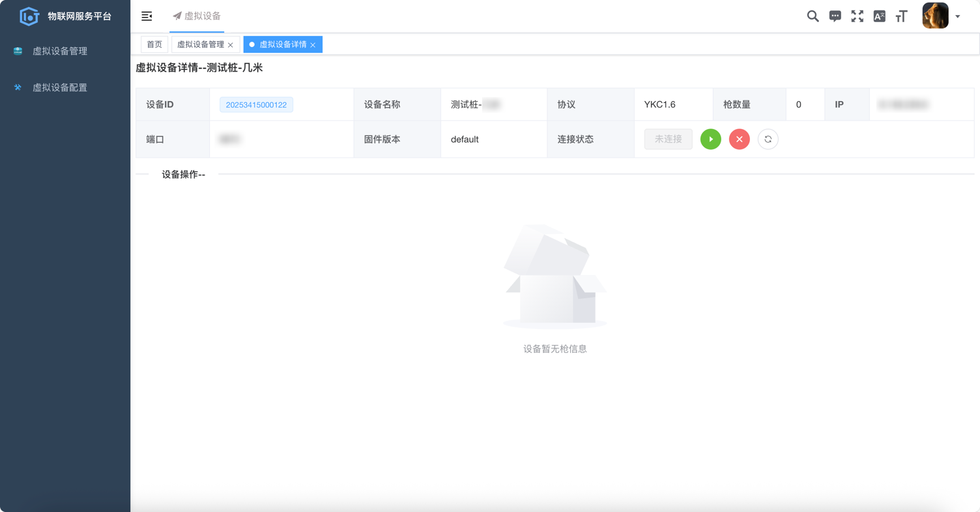The height and width of the screenshot is (512, 980).
Task: Close the 虚拟设备管理 tab
Action: [231, 45]
